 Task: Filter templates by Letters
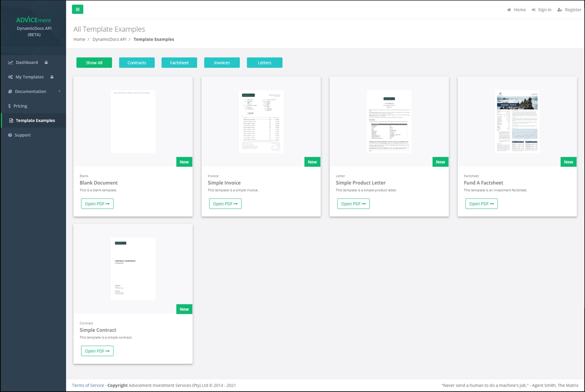click(265, 62)
